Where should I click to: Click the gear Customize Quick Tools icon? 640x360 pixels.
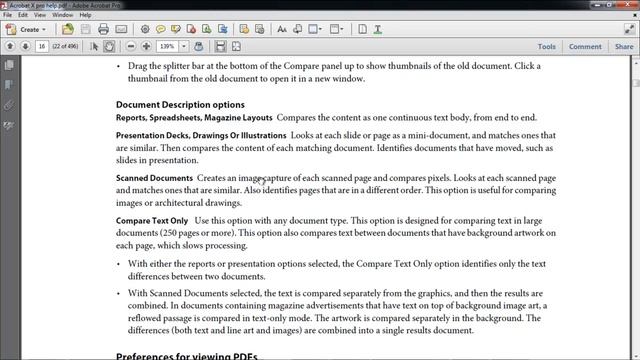coord(145,29)
